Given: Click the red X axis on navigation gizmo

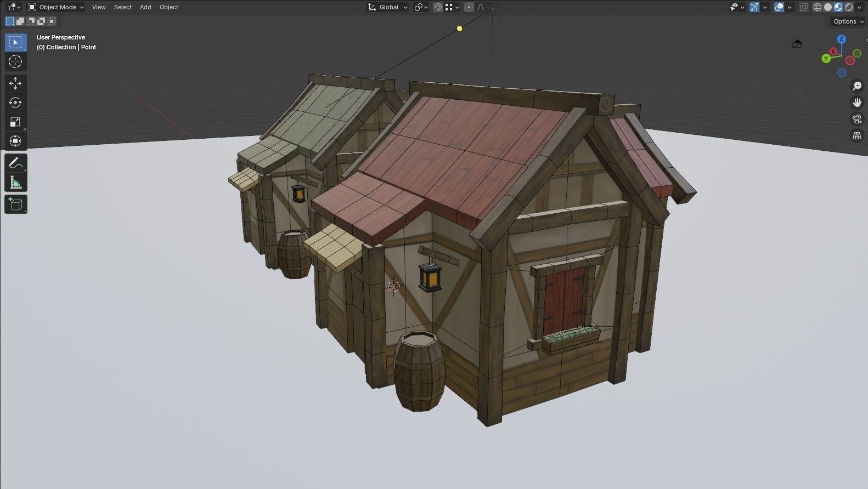Looking at the screenshot, I should [833, 52].
